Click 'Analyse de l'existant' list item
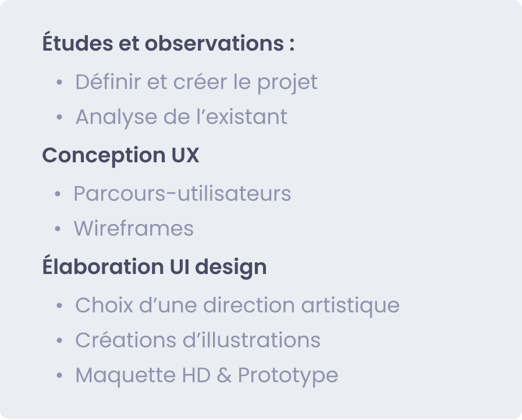 pos(182,117)
